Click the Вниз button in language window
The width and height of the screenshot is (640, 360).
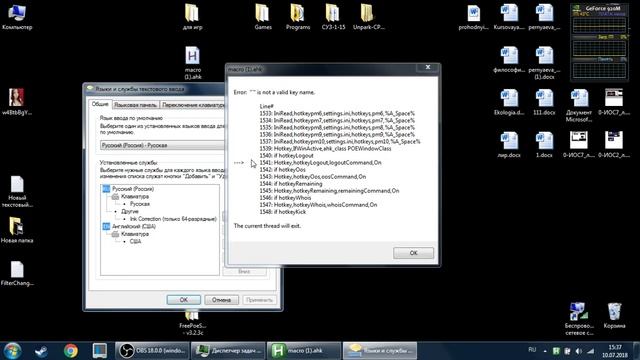click(x=244, y=271)
